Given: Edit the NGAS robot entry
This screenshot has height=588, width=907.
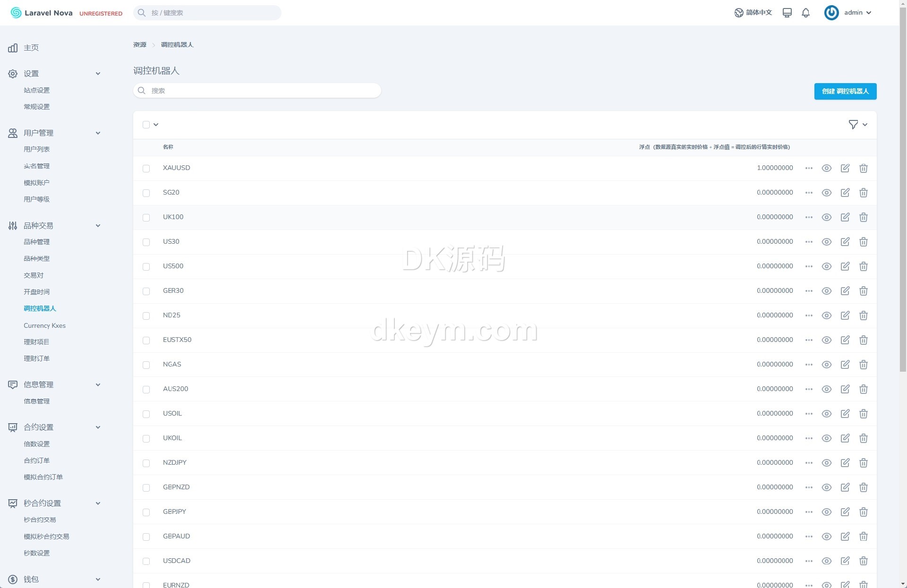Looking at the screenshot, I should pos(845,365).
